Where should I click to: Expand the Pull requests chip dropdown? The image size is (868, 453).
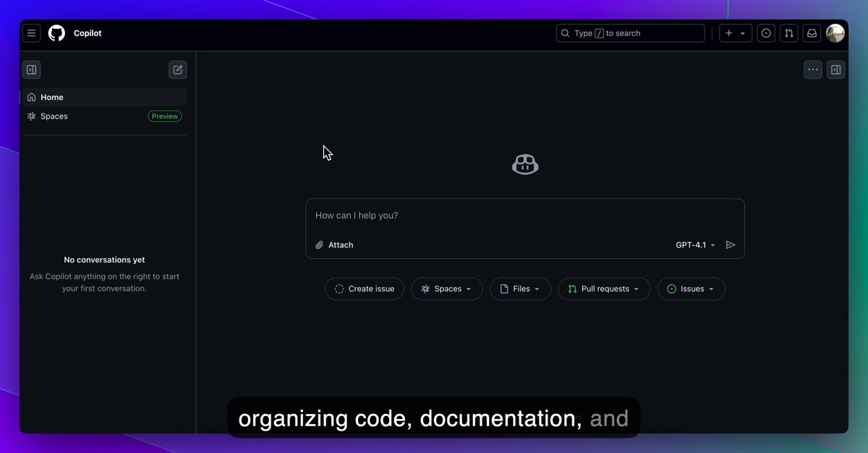tap(604, 289)
